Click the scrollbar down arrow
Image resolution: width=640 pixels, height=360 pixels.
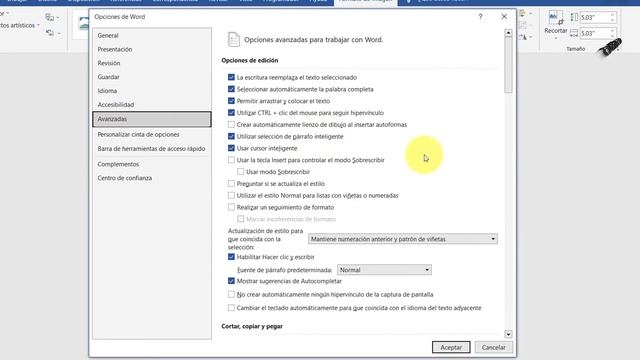pos(508,334)
